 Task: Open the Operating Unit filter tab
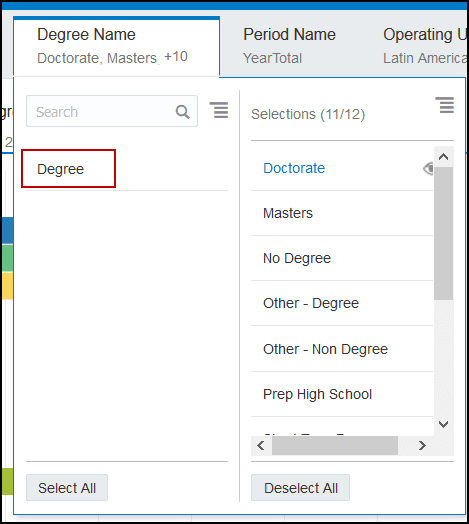click(x=425, y=46)
